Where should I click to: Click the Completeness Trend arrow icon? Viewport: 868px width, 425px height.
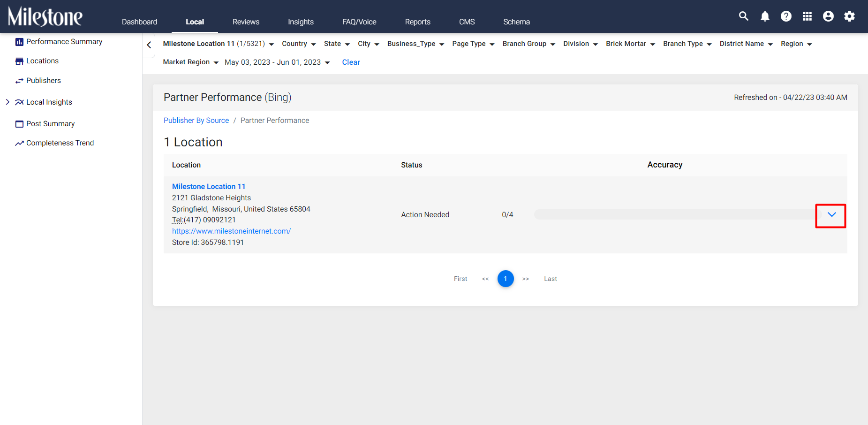tap(19, 143)
